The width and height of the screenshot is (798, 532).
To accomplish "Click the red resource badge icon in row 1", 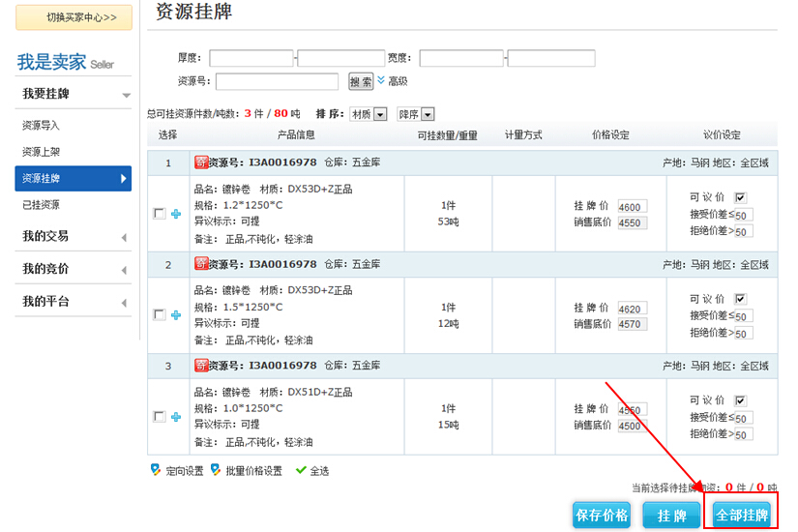I will click(x=201, y=163).
